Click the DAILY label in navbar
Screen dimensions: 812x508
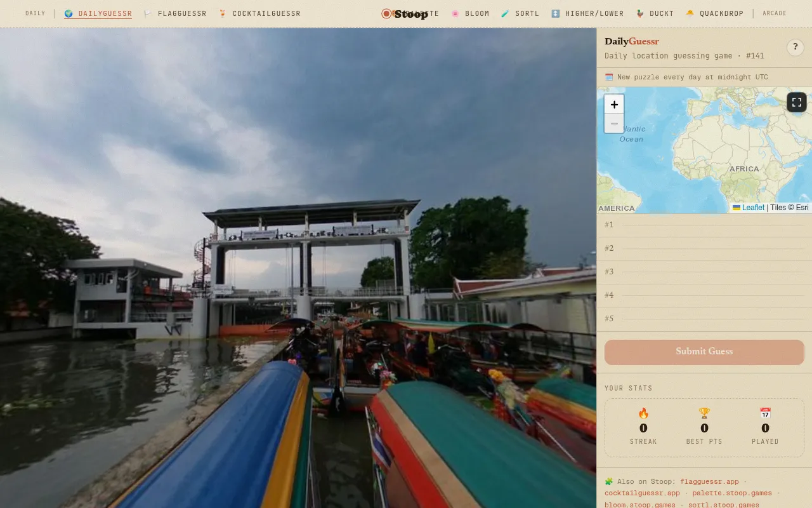[36, 13]
